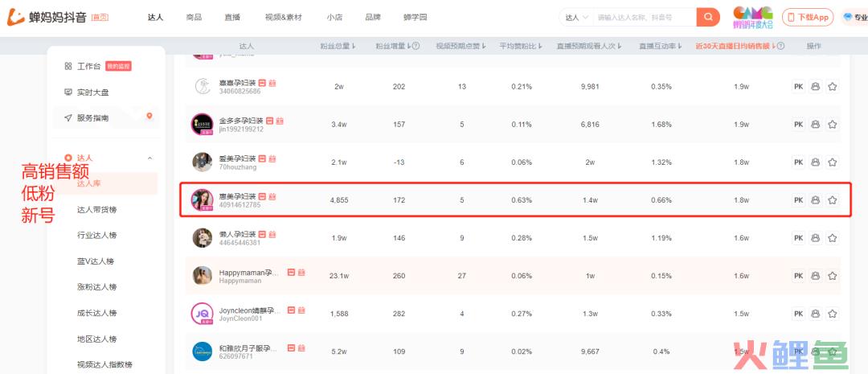Click the monitor icon in 40914612785 row

point(815,200)
